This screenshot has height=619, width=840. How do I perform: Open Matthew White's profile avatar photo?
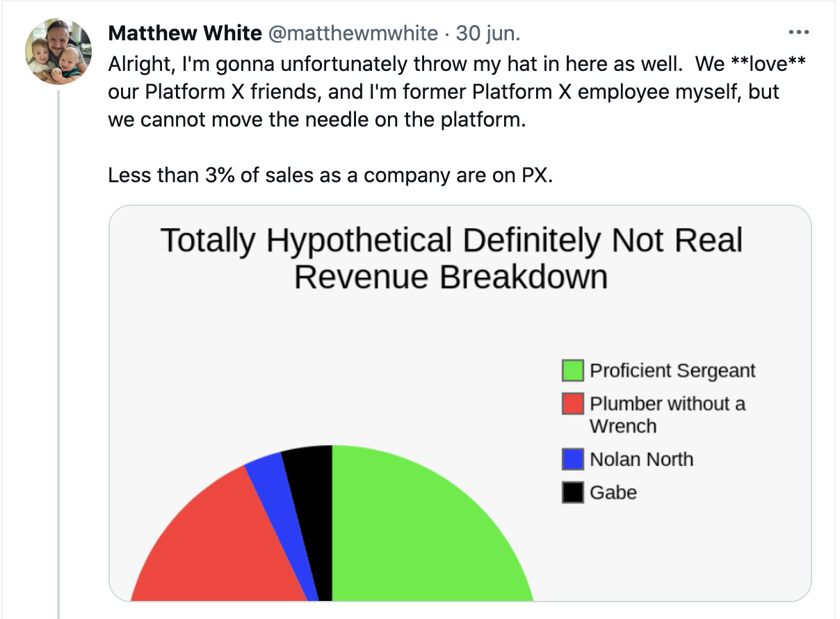(x=58, y=51)
